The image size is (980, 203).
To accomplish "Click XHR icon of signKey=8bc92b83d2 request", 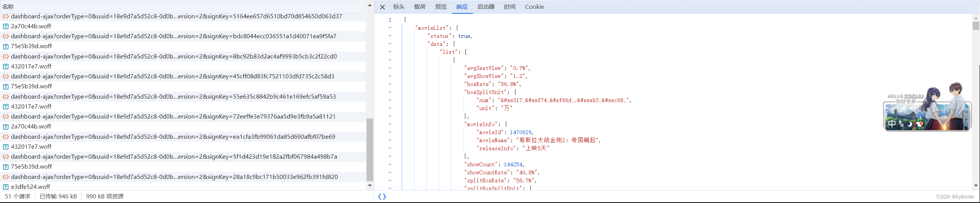I will pos(6,57).
